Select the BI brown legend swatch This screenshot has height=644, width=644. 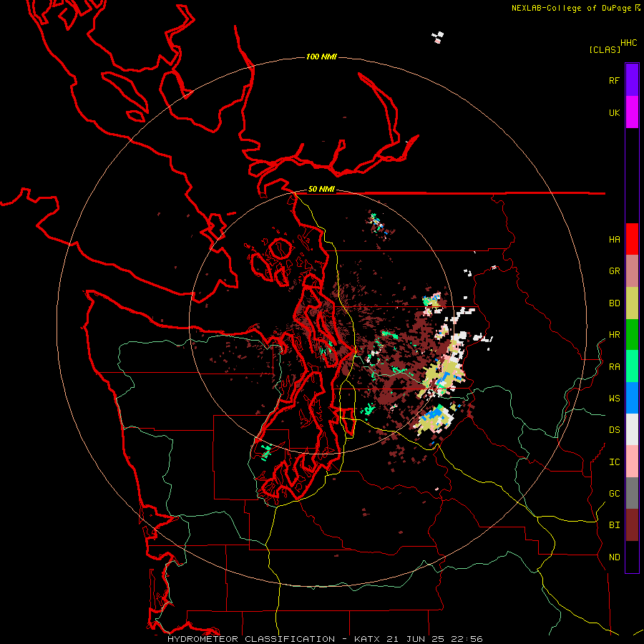[x=632, y=525]
